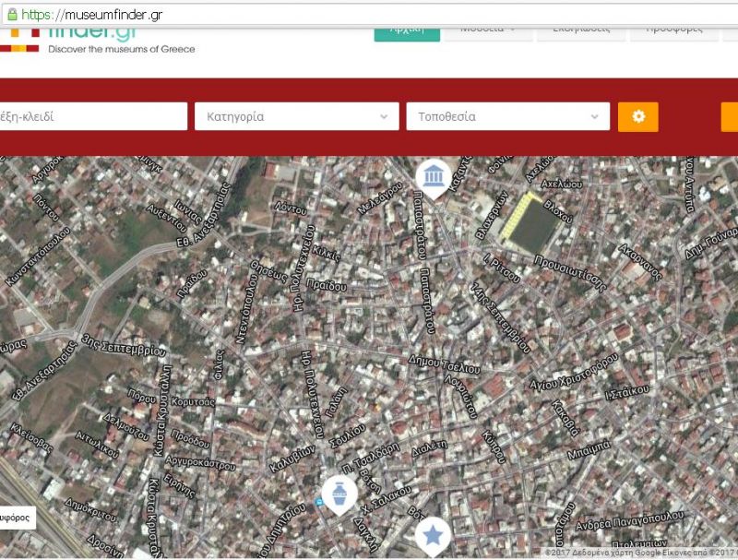
Task: Click the 'Discover the museums of Greece' tagline
Action: pyautogui.click(x=121, y=48)
